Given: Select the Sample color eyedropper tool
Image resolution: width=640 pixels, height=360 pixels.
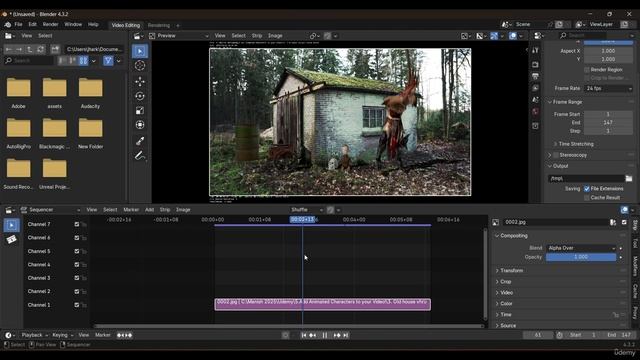Looking at the screenshot, I should tap(140, 141).
